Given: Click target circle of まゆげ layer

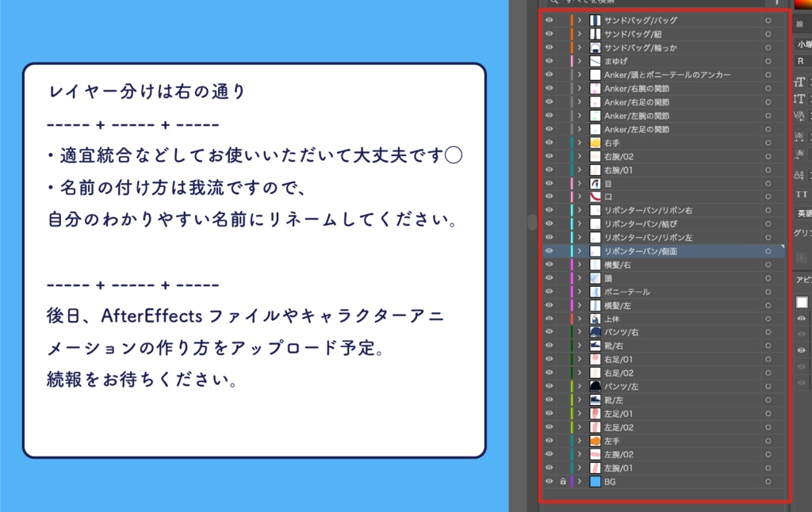Looking at the screenshot, I should point(768,61).
